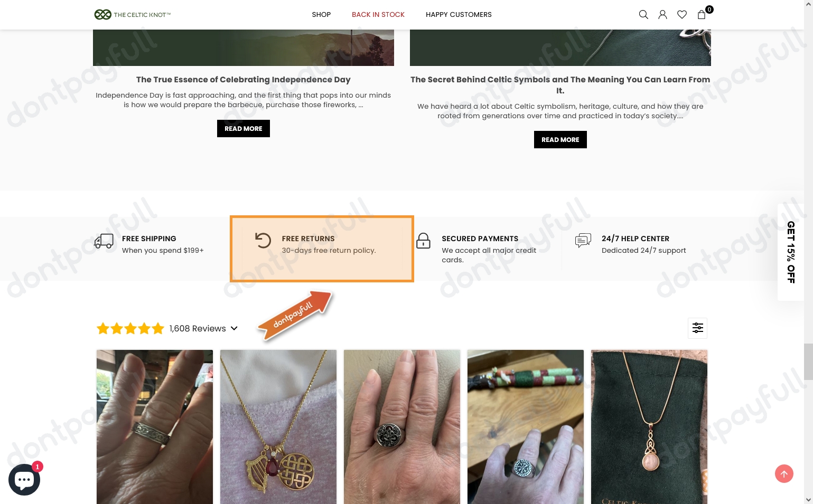The height and width of the screenshot is (504, 813).
Task: Click The Celtic Knot logo
Action: (x=132, y=14)
